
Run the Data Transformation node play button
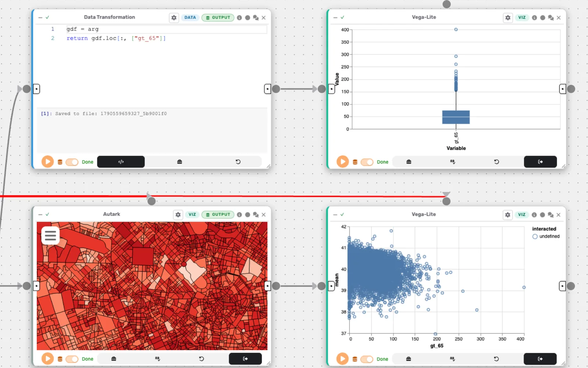coord(47,162)
